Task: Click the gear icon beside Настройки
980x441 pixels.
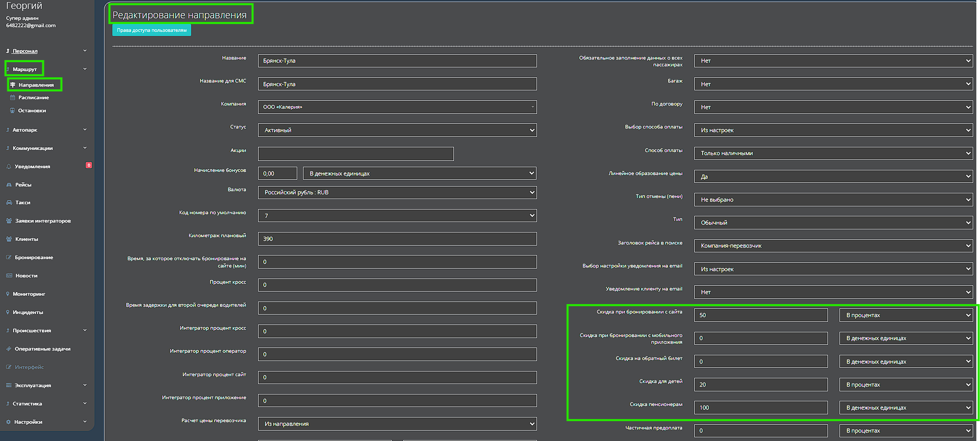Action: [8, 422]
